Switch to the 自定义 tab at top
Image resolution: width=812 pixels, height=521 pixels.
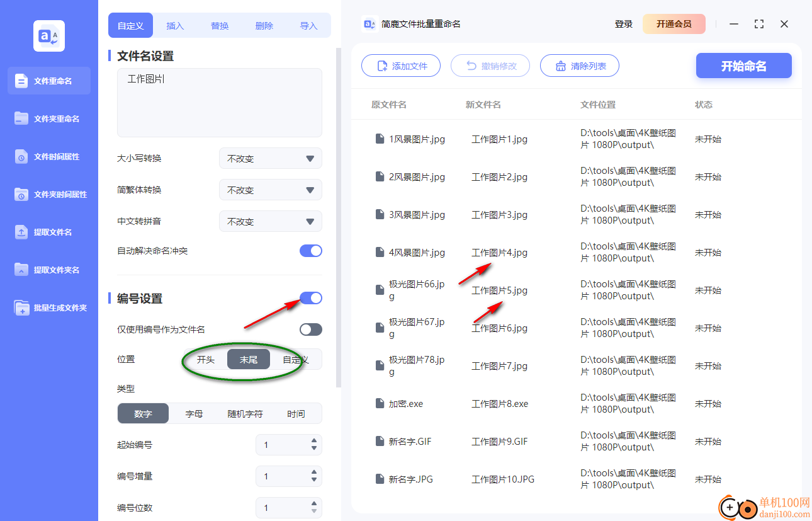(x=131, y=26)
